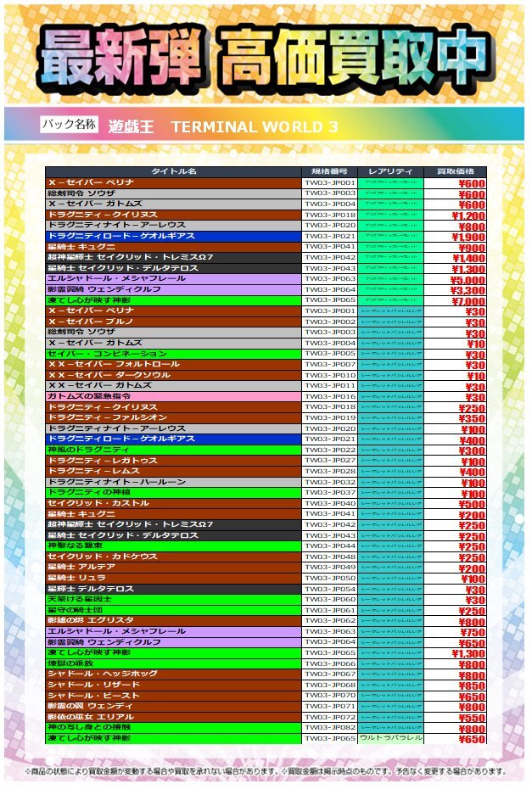This screenshot has height=789, width=532.
Task: Click the 影依の巫女 エリアル title cell
Action: coord(174,717)
